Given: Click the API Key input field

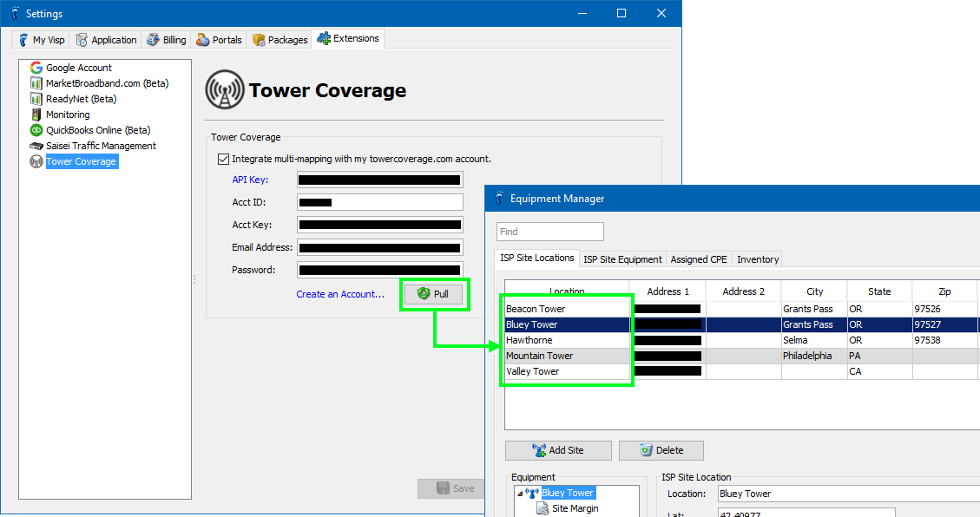Looking at the screenshot, I should pos(380,180).
